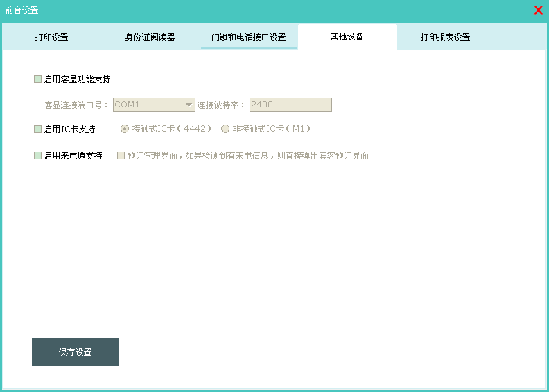Tick the 启用IC卡支持 checkbox
The height and width of the screenshot is (392, 549).
[38, 130]
